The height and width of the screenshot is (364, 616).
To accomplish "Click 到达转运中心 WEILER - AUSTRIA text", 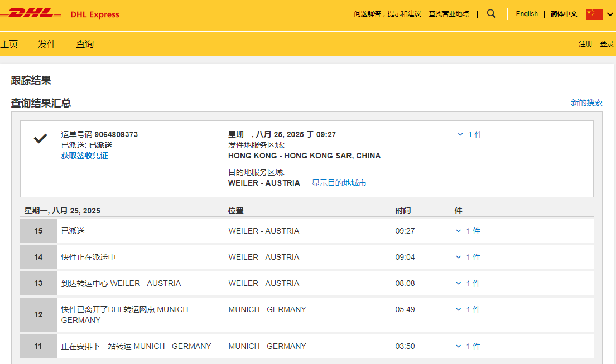I will pos(121,283).
